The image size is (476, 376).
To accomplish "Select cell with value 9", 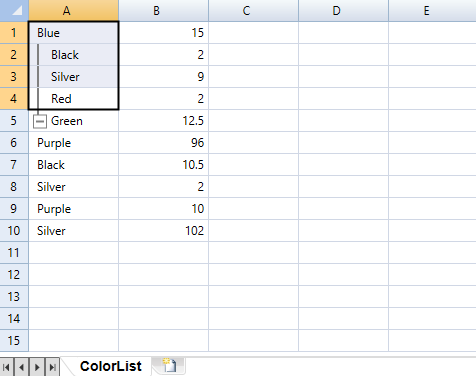I will click(163, 77).
